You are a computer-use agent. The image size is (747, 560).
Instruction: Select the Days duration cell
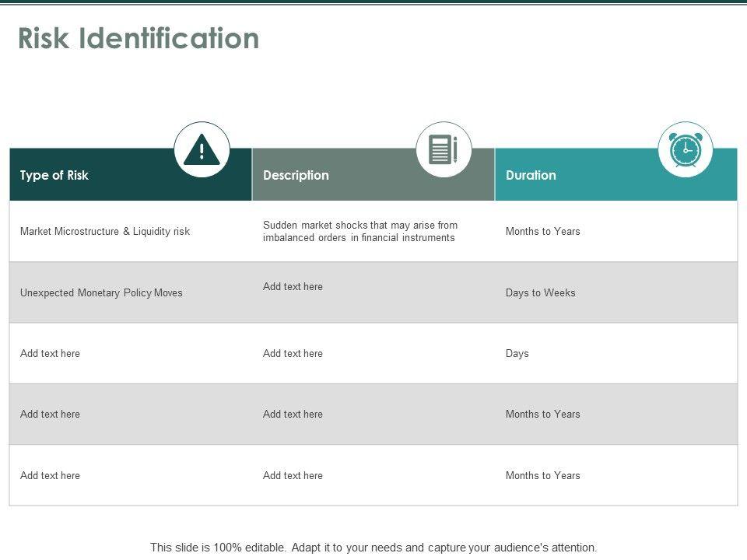click(517, 353)
